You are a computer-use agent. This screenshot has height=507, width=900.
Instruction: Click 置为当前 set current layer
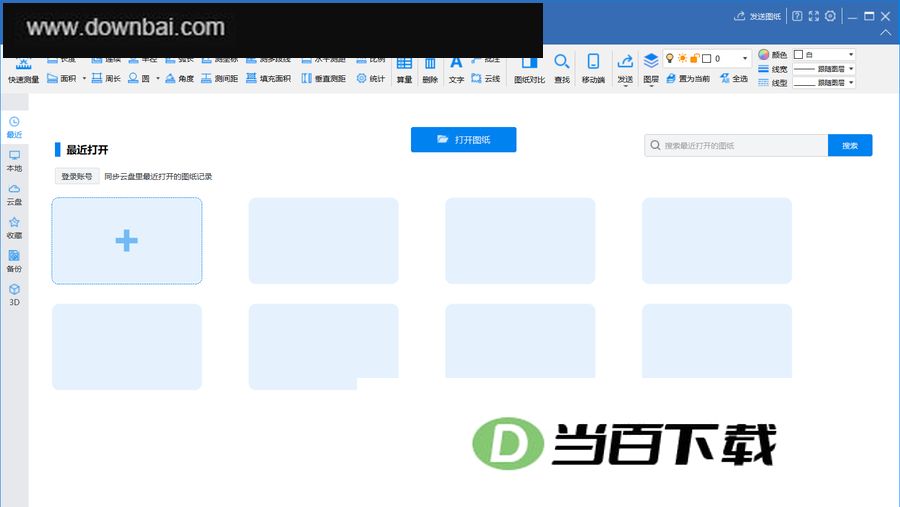coord(688,78)
